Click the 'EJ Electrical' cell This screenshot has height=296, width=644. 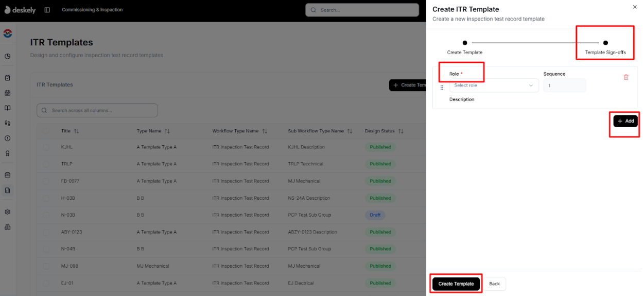pos(302,283)
